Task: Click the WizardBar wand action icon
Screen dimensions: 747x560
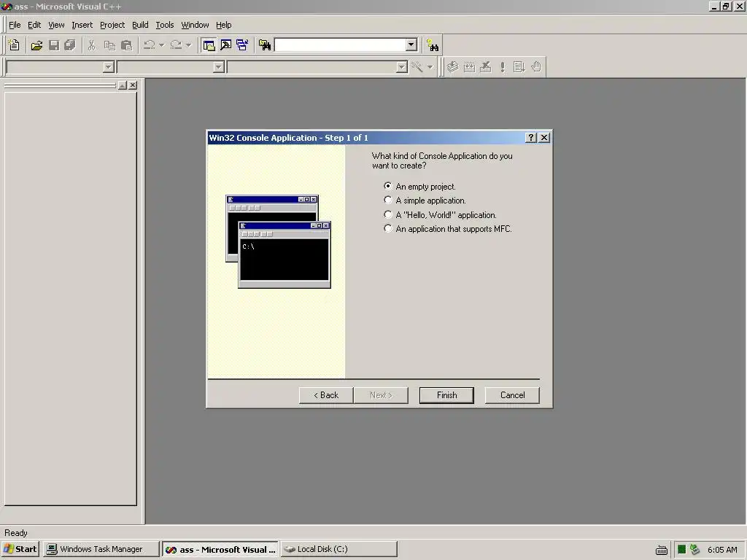Action: pyautogui.click(x=417, y=67)
